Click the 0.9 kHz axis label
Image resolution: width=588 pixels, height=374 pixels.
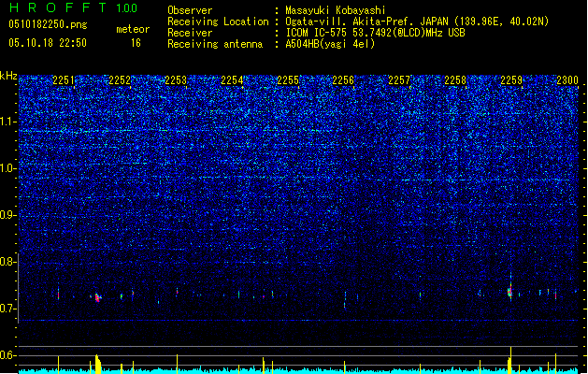pos(8,215)
